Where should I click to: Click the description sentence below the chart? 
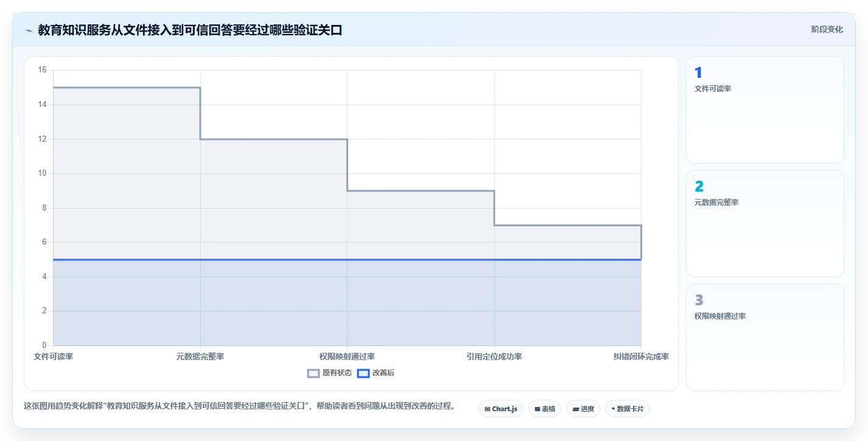point(239,406)
